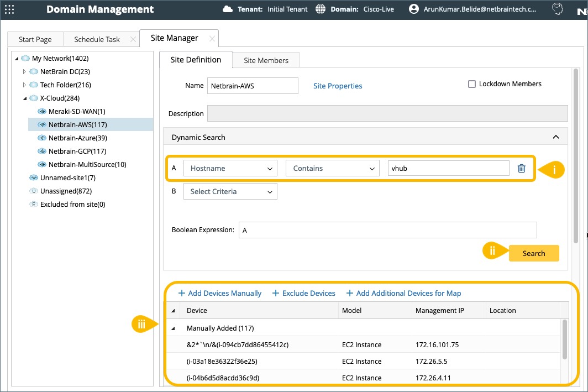Switch to the Schedule Task tab
Image resolution: width=588 pixels, height=392 pixels.
point(97,39)
